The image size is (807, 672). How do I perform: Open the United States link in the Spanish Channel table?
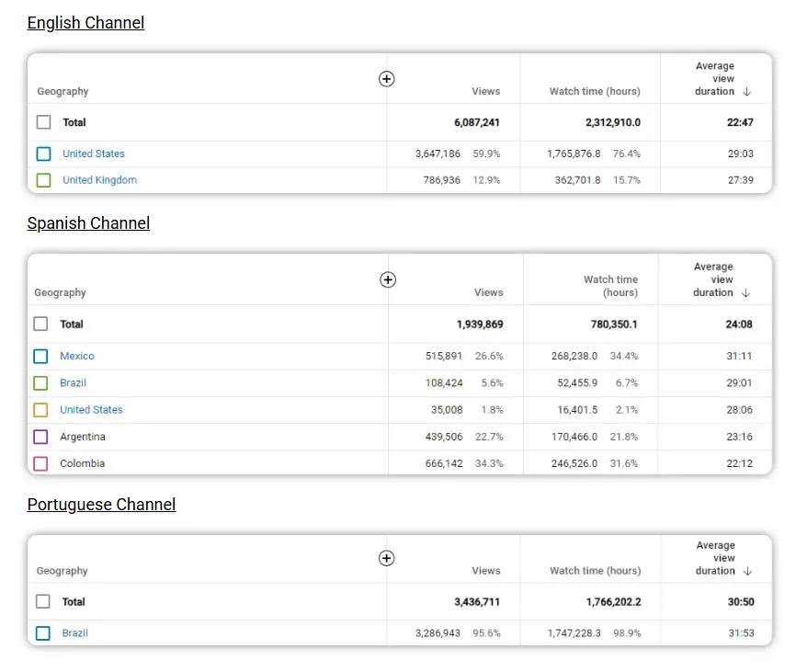[x=91, y=409]
